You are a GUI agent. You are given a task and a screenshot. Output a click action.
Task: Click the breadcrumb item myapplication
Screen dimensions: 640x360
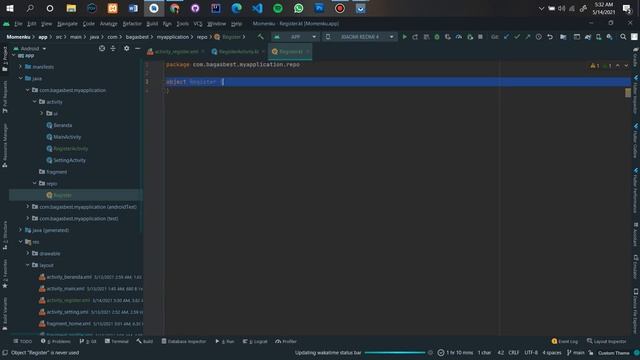[173, 37]
